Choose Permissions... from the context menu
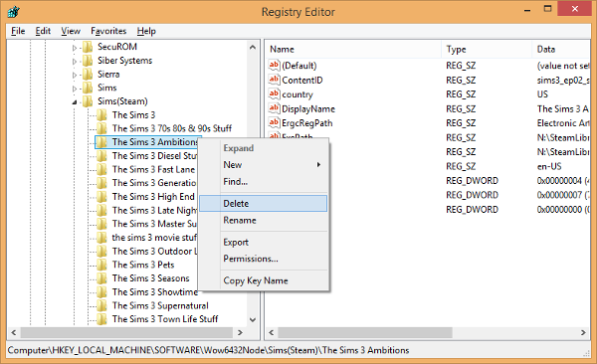Screen dimensions: 597x364 coord(263,259)
